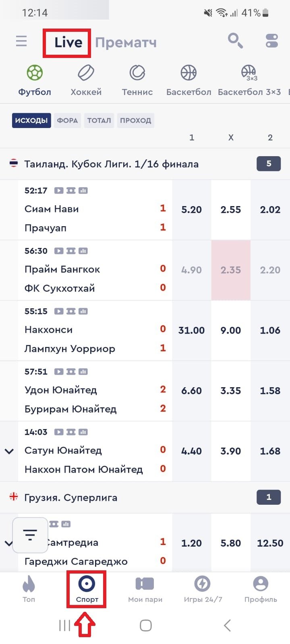The image size is (290, 644).
Task: Switch to the Прематч tab
Action: click(x=126, y=43)
